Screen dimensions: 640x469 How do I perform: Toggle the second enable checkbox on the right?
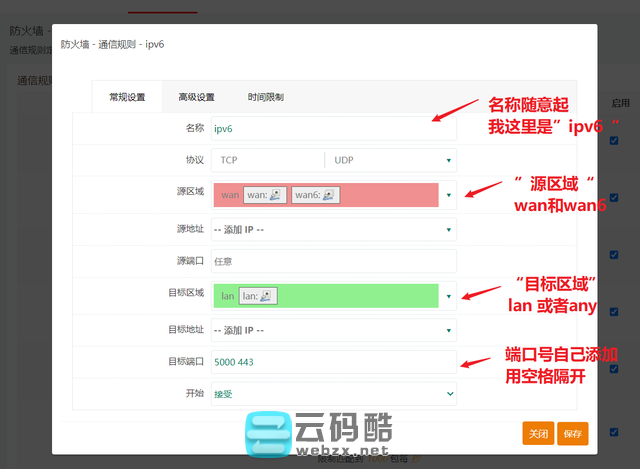(614, 197)
